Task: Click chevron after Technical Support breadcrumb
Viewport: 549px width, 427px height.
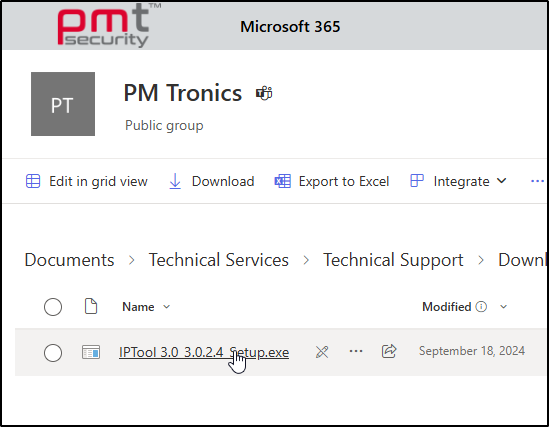Action: [x=481, y=260]
